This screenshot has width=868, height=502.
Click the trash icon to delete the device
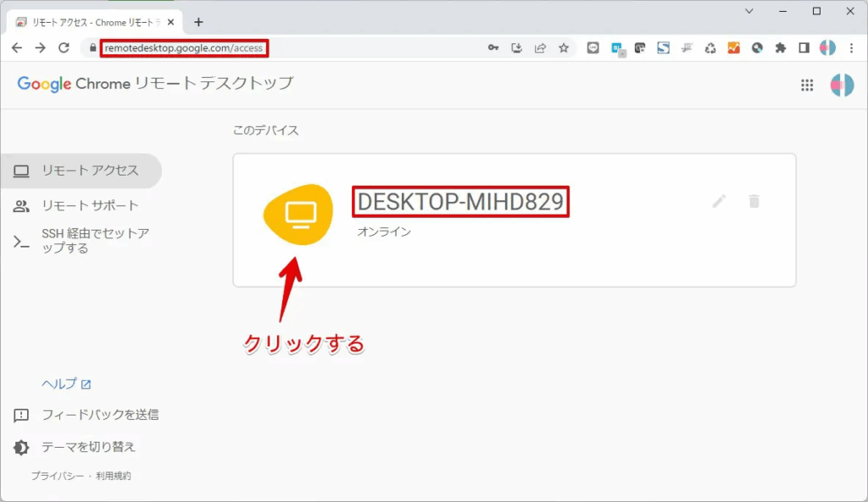(754, 201)
